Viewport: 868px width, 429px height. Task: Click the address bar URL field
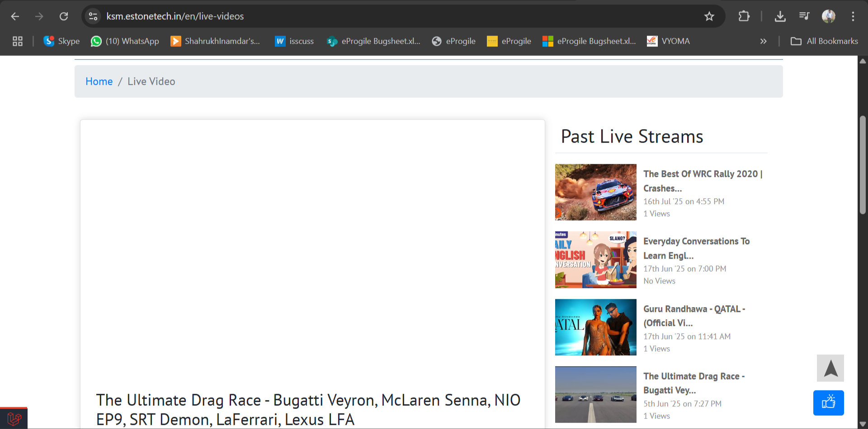[362, 17]
